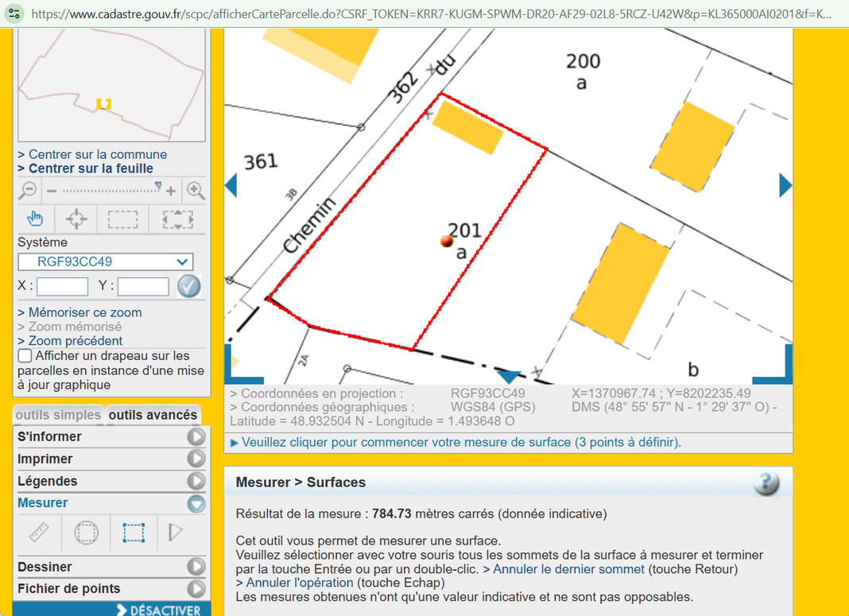
Task: Click the Centrer sur la commune link
Action: point(97,154)
